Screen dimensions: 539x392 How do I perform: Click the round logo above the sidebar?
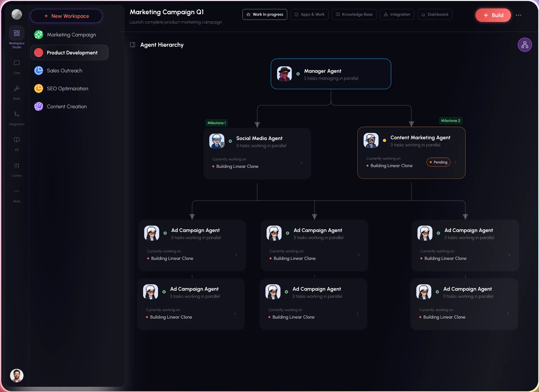17,14
